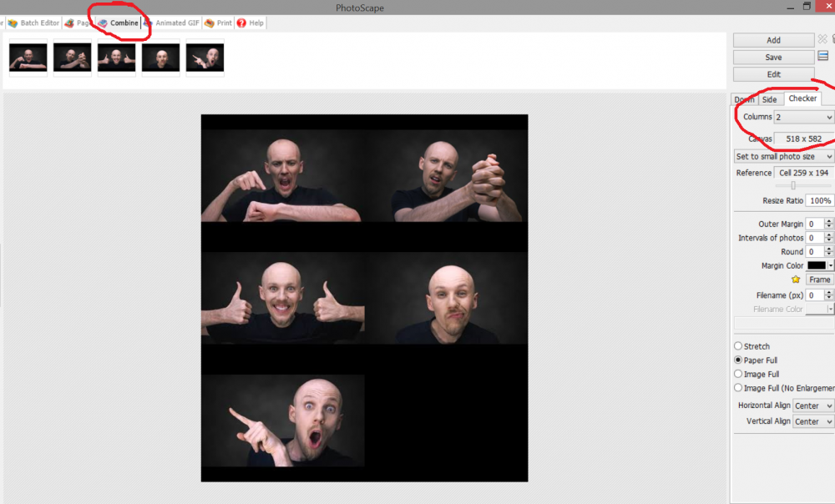Select the Stretch radio option
This screenshot has width=835, height=504.
[x=738, y=346]
